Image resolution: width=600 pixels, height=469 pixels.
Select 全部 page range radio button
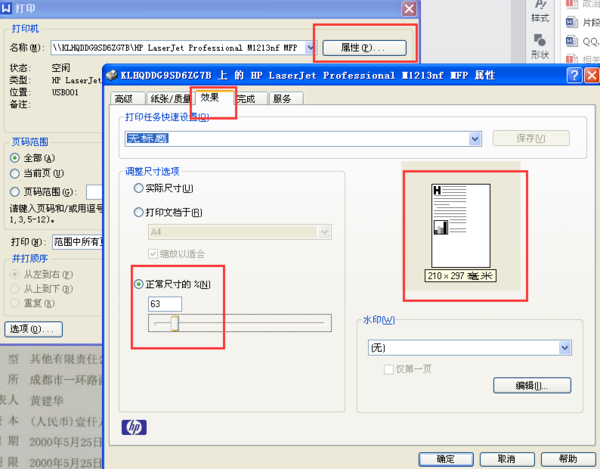(x=15, y=158)
